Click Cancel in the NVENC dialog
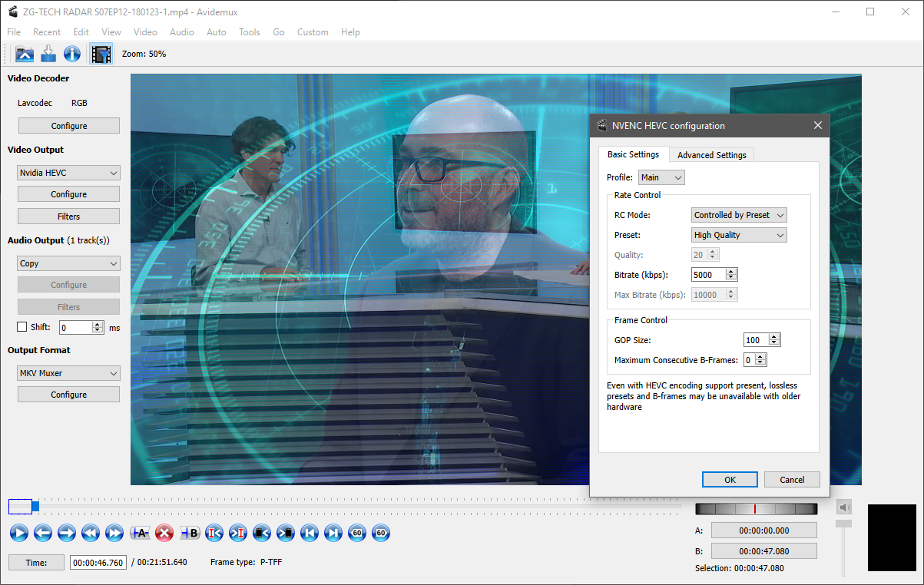Viewport: 924px width, 585px height. [x=792, y=480]
